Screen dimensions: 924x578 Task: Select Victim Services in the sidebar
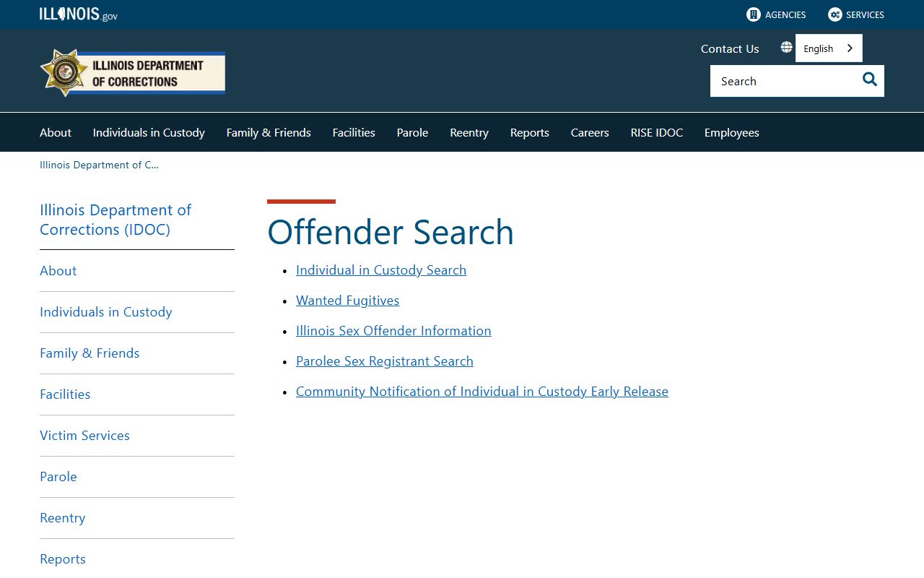click(x=84, y=435)
